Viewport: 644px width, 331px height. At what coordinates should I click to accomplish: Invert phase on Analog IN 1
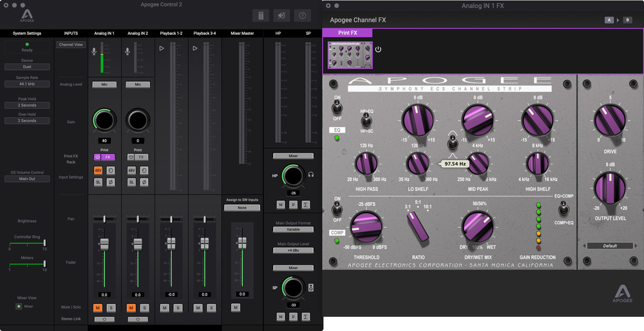tap(111, 182)
